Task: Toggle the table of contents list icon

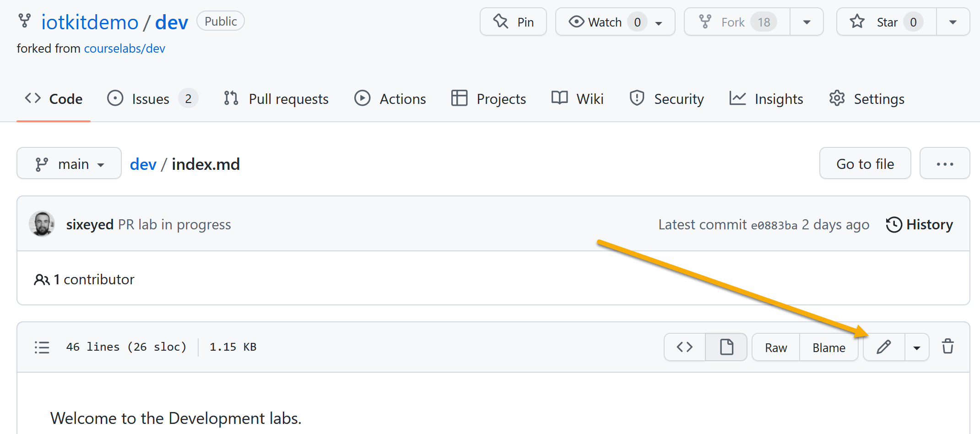Action: coord(42,347)
